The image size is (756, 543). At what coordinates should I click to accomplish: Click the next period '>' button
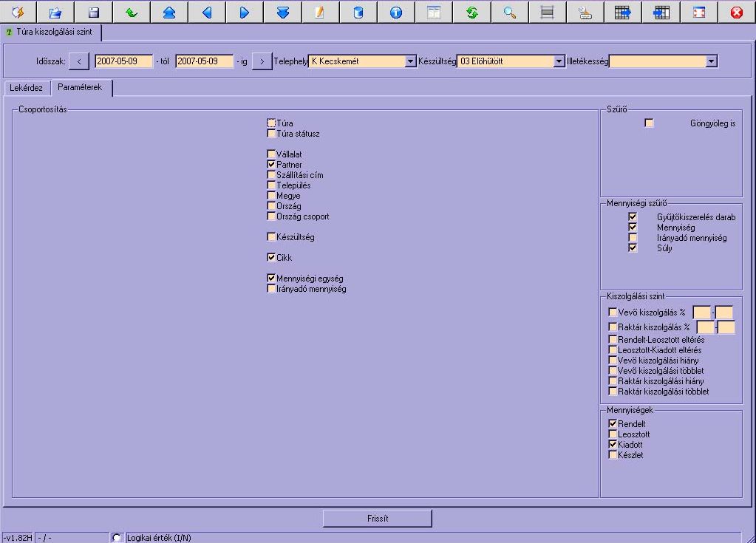pos(262,61)
